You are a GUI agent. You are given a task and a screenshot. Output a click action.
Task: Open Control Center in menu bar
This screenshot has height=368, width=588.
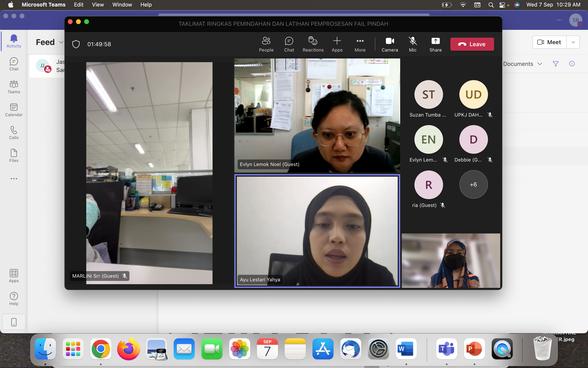(502, 5)
